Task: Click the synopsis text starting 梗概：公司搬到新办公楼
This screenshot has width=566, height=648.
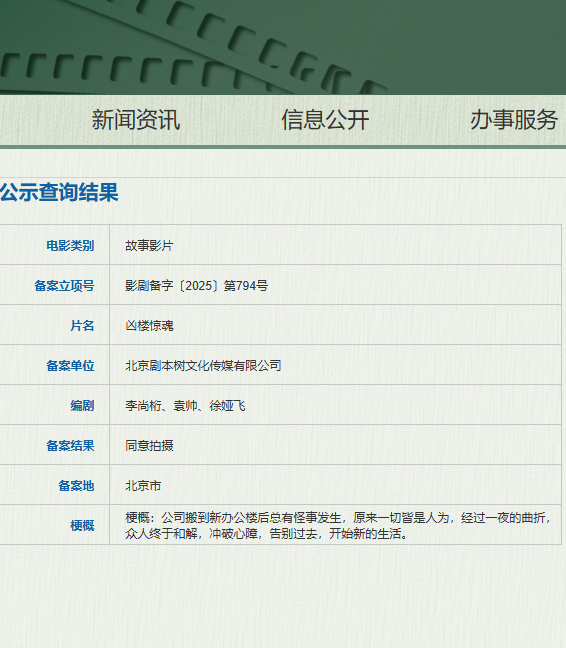Action: pyautogui.click(x=338, y=526)
